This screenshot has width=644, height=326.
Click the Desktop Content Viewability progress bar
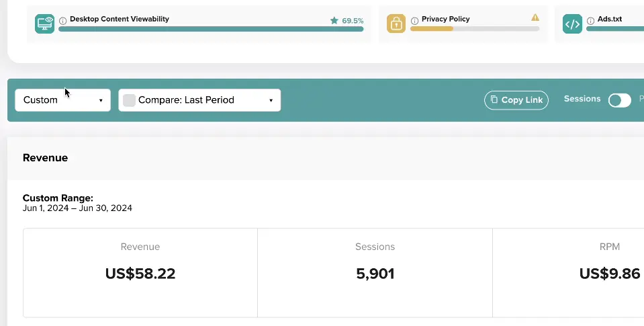coord(211,29)
